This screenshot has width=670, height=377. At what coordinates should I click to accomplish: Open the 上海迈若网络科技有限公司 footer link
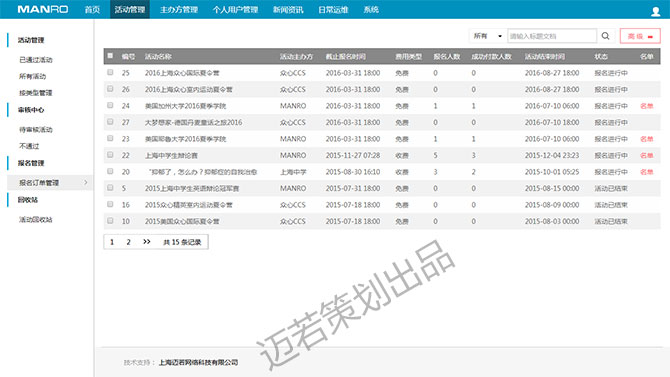[198, 362]
